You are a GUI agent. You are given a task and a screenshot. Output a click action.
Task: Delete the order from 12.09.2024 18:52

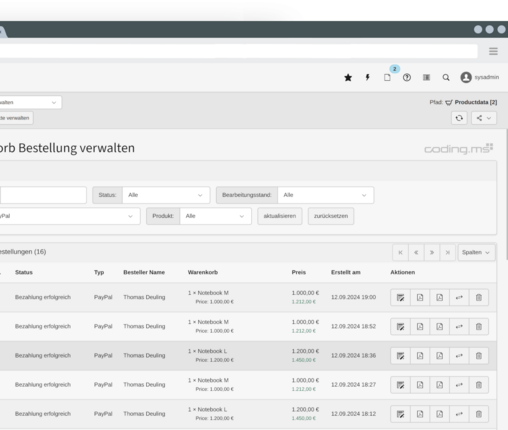coord(479,327)
